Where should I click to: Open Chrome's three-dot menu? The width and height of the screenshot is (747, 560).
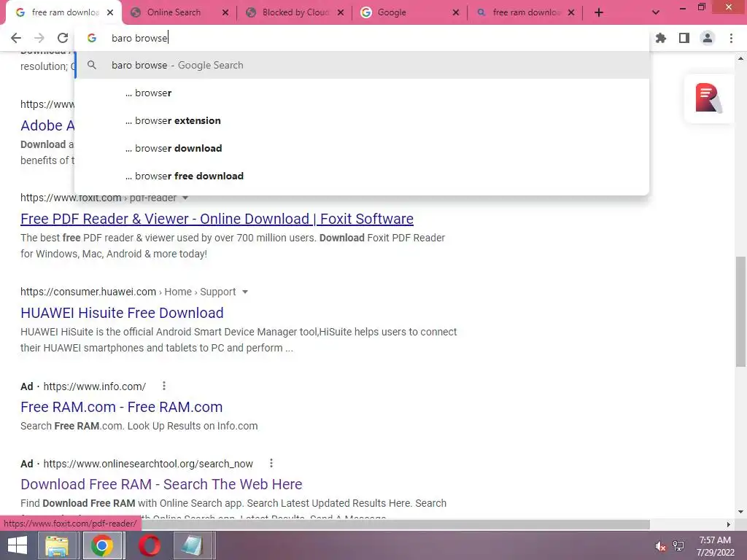point(731,38)
